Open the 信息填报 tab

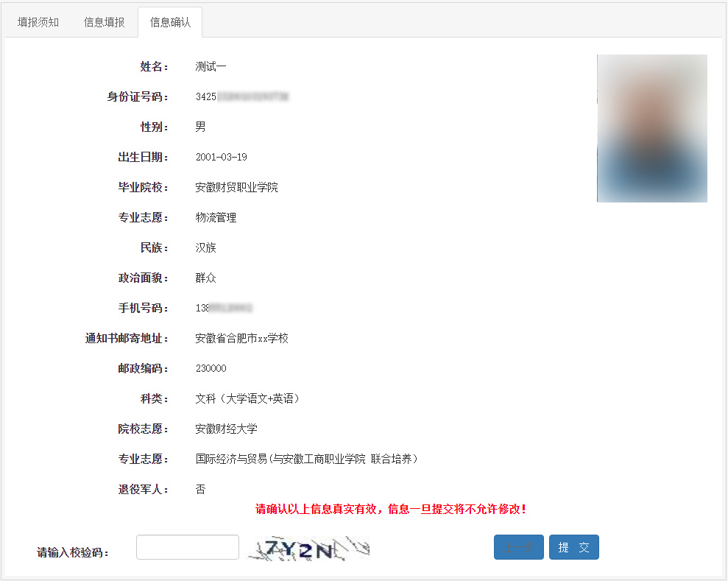click(104, 22)
